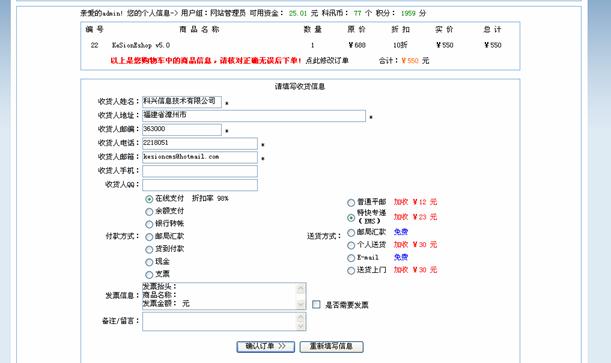This screenshot has width=611, height=363.
Task: Click the 折扣率 98% text
Action: tap(210, 198)
